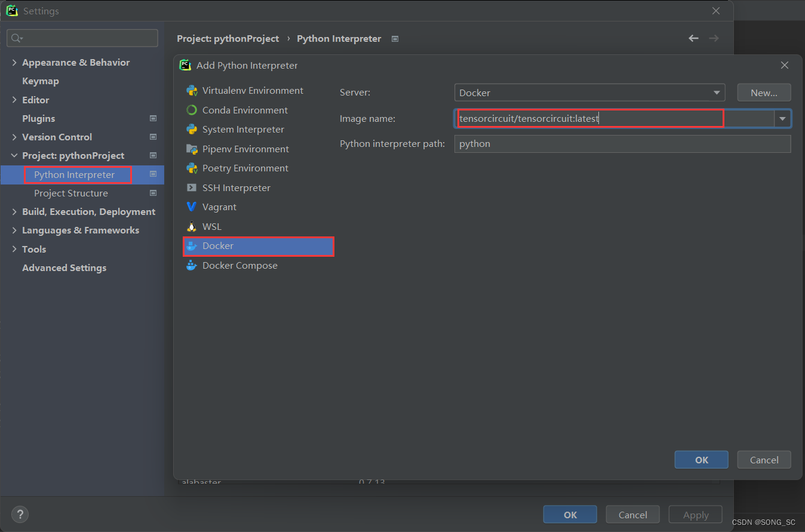Select Virtualenv Environment interpreter type

pos(252,90)
